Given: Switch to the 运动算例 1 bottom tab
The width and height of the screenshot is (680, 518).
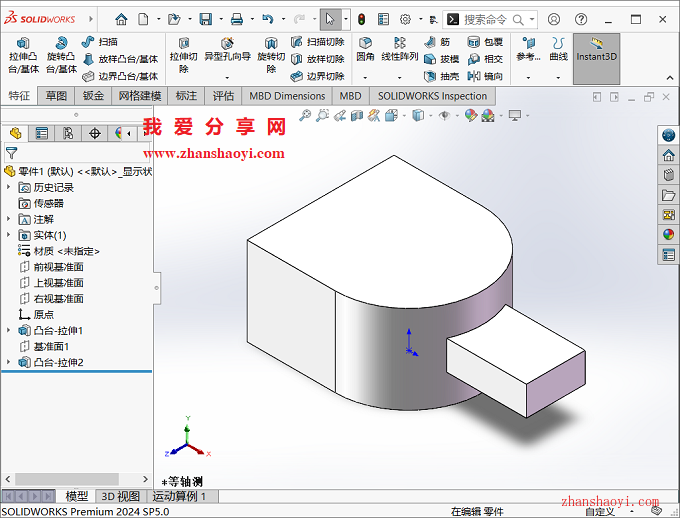Looking at the screenshot, I should click(x=180, y=496).
